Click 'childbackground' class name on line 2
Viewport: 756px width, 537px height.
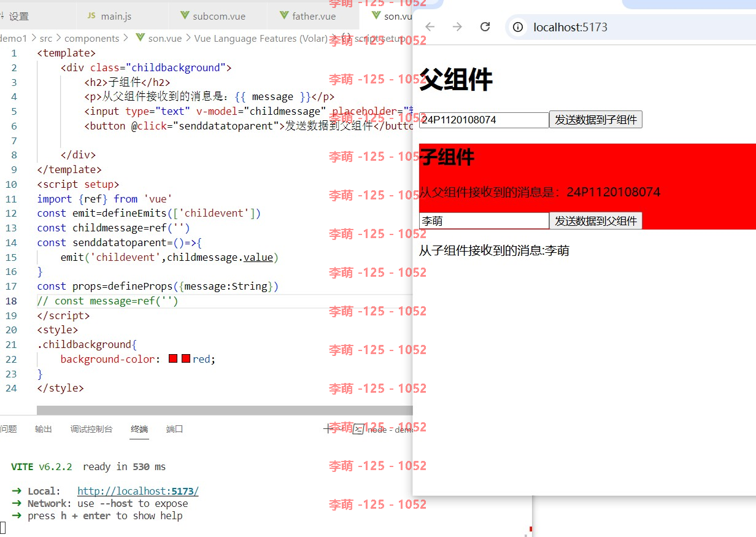(x=175, y=68)
